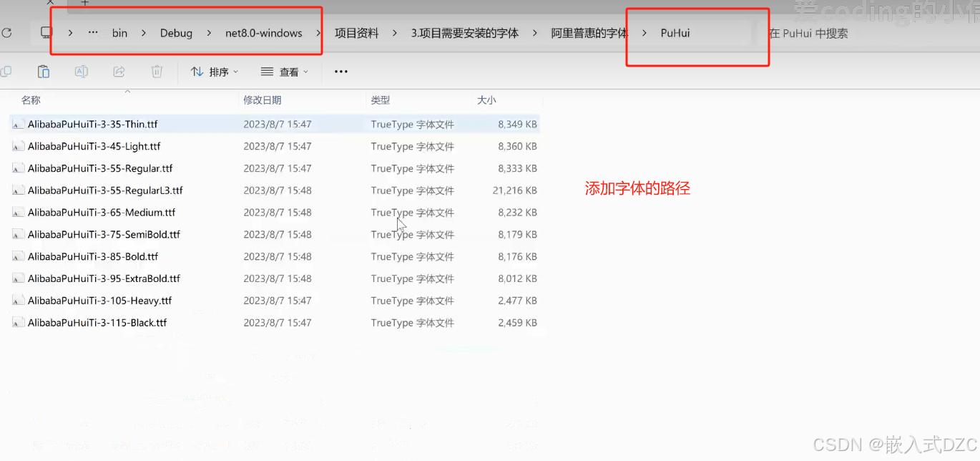Go to 项目资料 folder in breadcrumb
Screen dimensions: 980x461
point(356,33)
